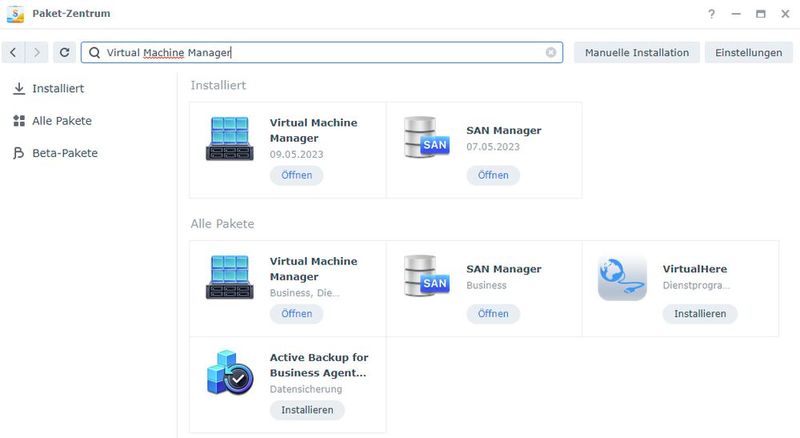This screenshot has height=438, width=800.
Task: Click the Installiert download icon in sidebar
Action: coord(19,88)
